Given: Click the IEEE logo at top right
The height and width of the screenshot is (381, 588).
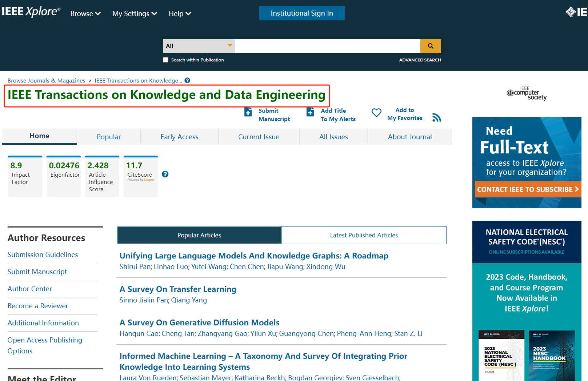Looking at the screenshot, I should [x=577, y=12].
